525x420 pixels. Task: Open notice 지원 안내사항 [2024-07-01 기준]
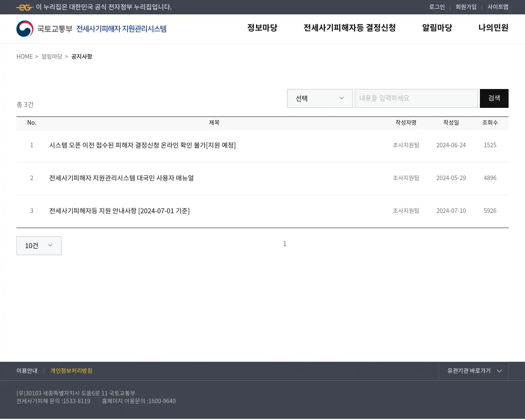(119, 211)
